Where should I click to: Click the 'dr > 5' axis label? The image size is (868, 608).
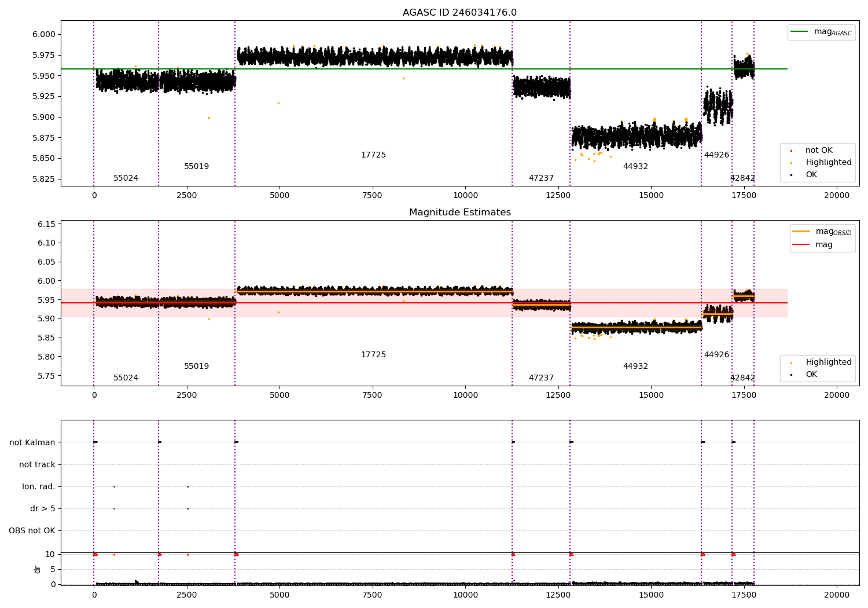[43, 508]
